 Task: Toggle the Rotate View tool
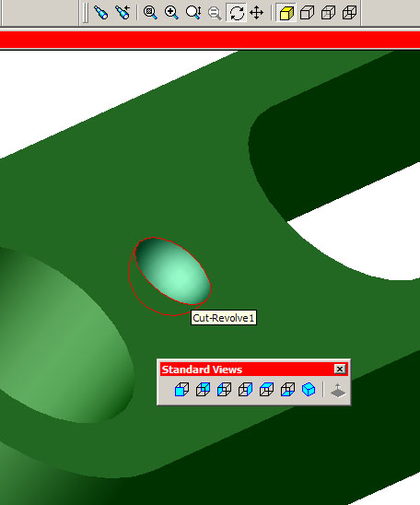pos(236,13)
